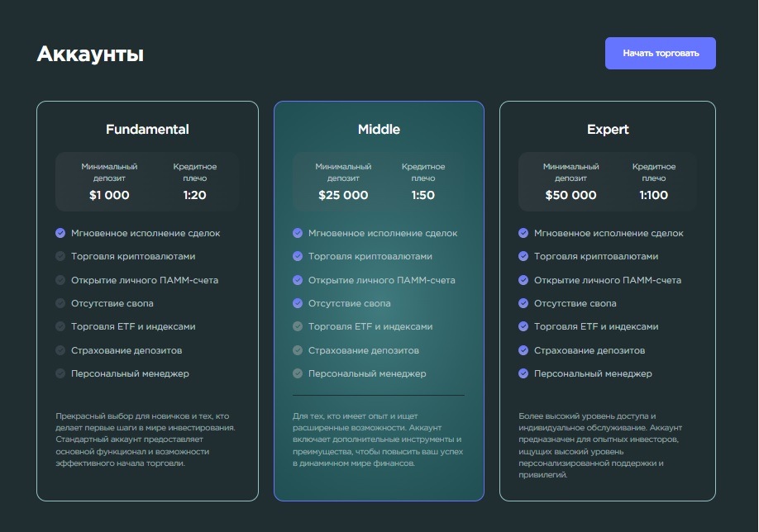Screen dimensions: 759x532
Task: Click gray check icon for Fundamental Персональный менеджер
Action: (x=60, y=373)
